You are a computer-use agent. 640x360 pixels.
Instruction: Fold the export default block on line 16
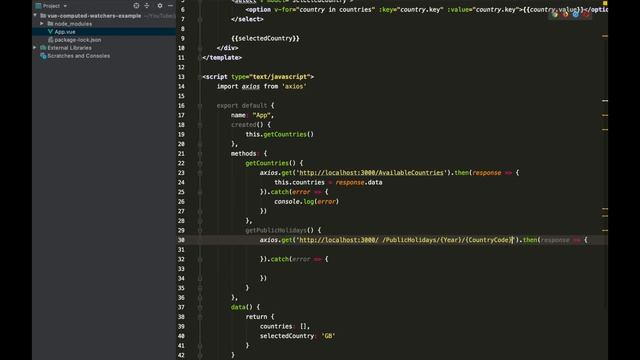coord(200,106)
